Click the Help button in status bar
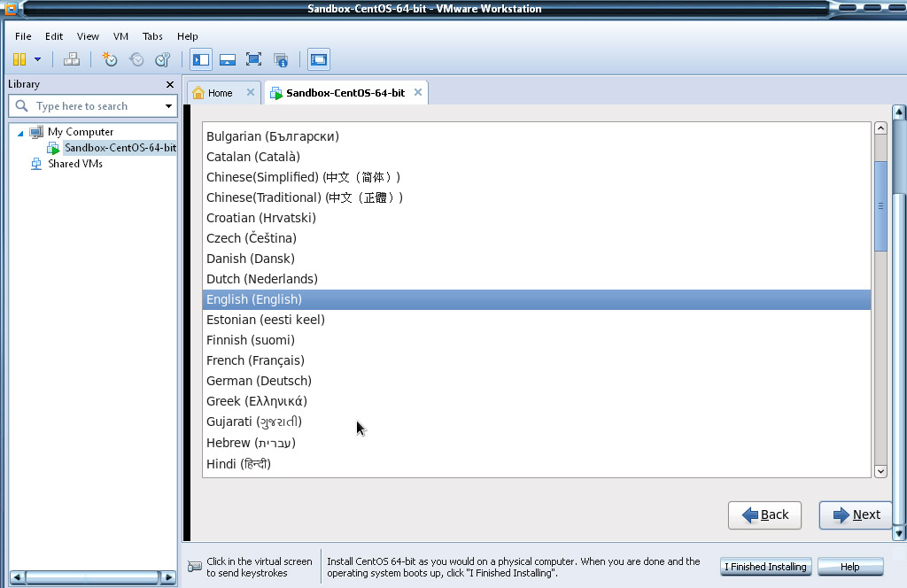 850,567
